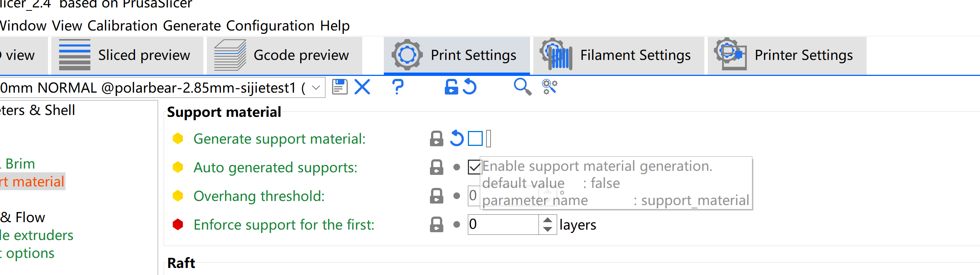
Task: Click the blue unlocked padlock toolbar icon
Action: pos(451,87)
